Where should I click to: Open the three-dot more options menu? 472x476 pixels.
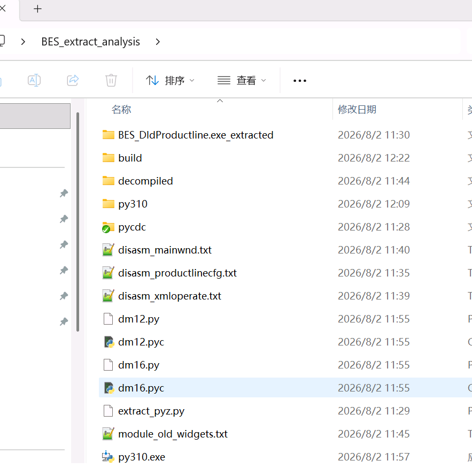(300, 81)
